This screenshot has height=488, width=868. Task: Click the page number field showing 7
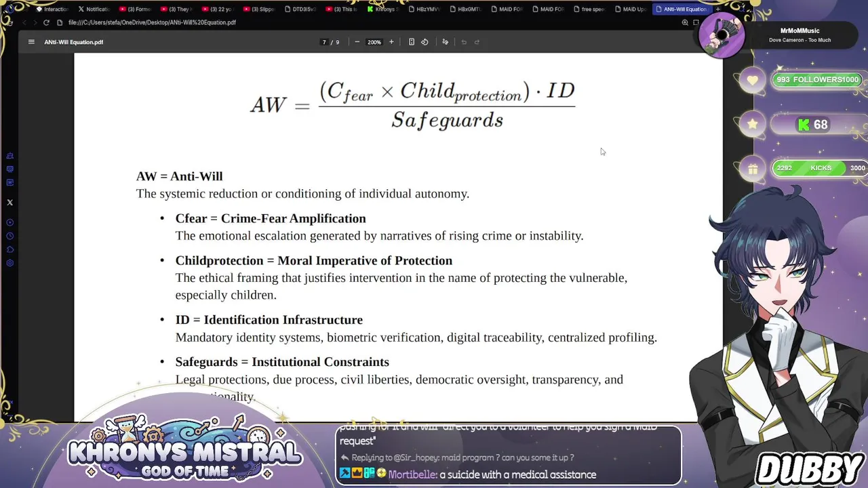pyautogui.click(x=325, y=42)
